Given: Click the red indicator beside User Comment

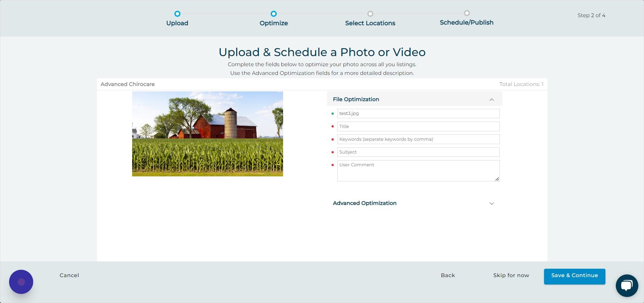Looking at the screenshot, I should pyautogui.click(x=332, y=165).
